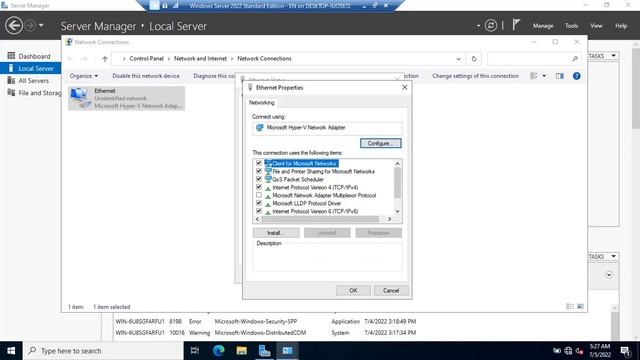This screenshot has height=360, width=640.
Task: Expand the address bar history dropdown
Action: click(458, 59)
